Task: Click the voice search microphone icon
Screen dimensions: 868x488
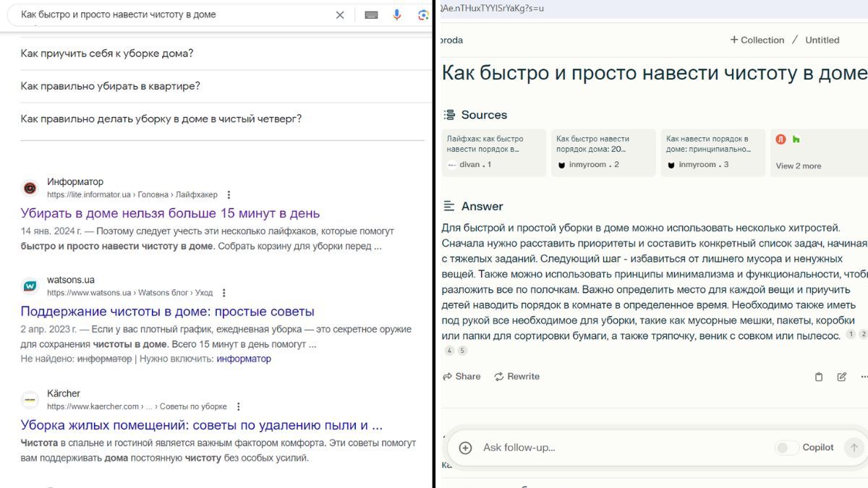Action: pos(396,14)
